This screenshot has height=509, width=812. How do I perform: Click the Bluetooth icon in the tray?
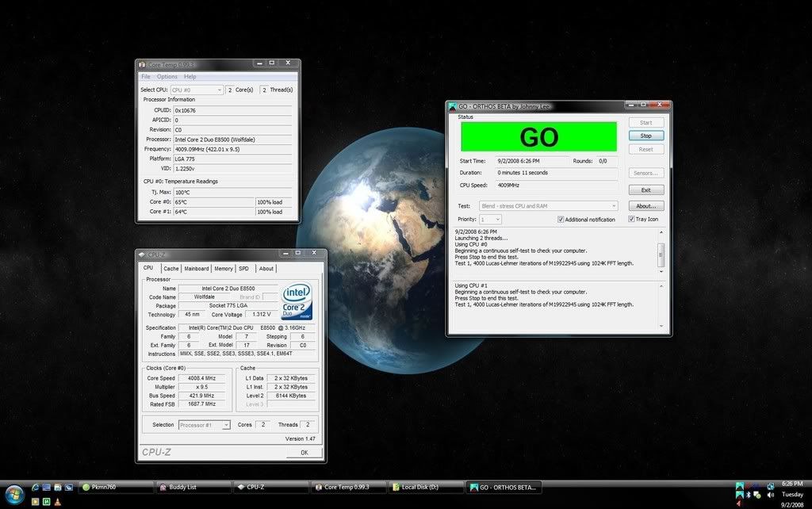(748, 494)
